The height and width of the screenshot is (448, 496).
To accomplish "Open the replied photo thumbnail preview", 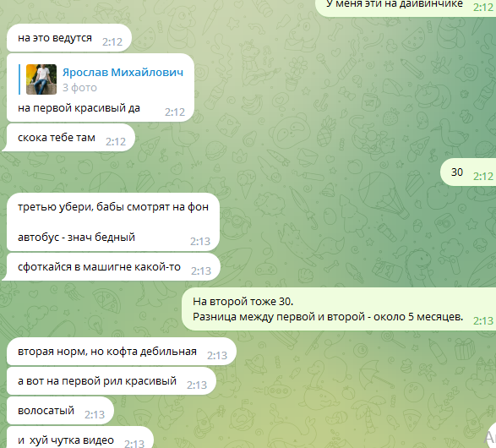I will coord(41,79).
